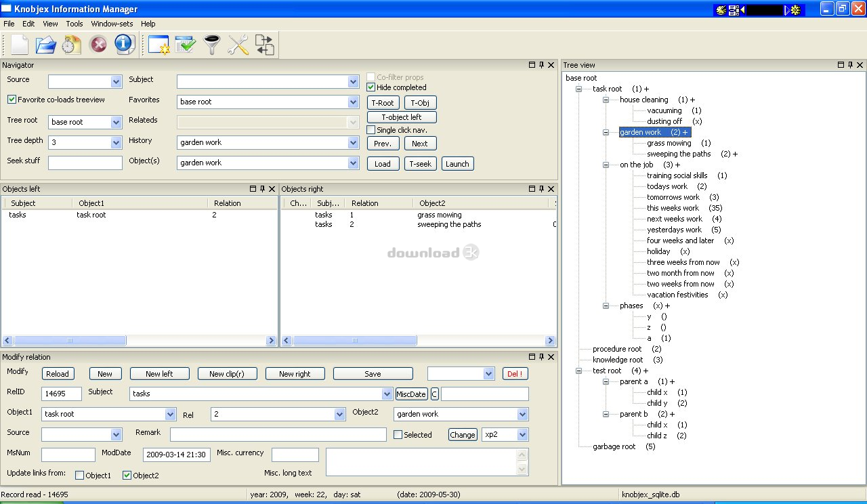The width and height of the screenshot is (867, 504).
Task: Open the Edit menu
Action: 28,24
